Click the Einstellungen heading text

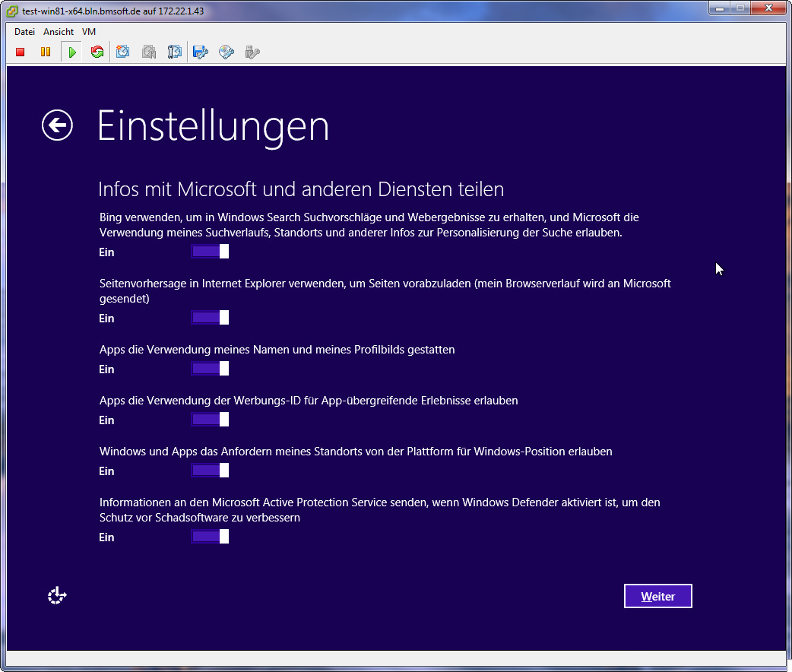[x=213, y=126]
